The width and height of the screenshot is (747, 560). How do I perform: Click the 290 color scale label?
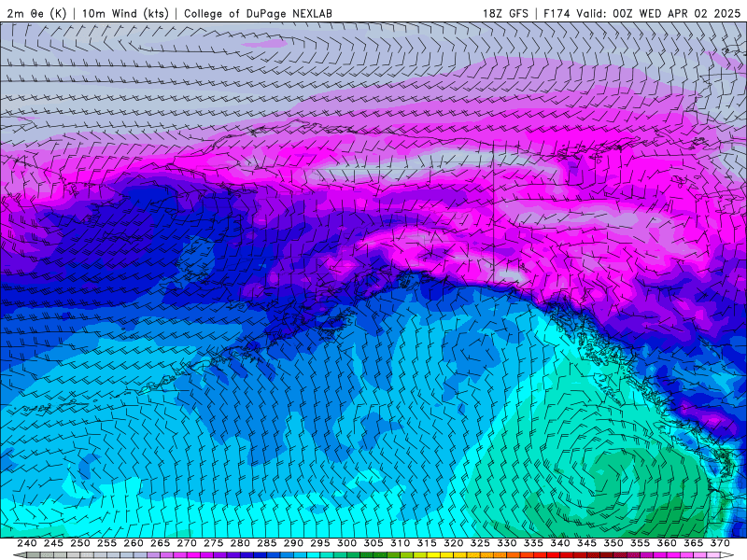click(293, 543)
